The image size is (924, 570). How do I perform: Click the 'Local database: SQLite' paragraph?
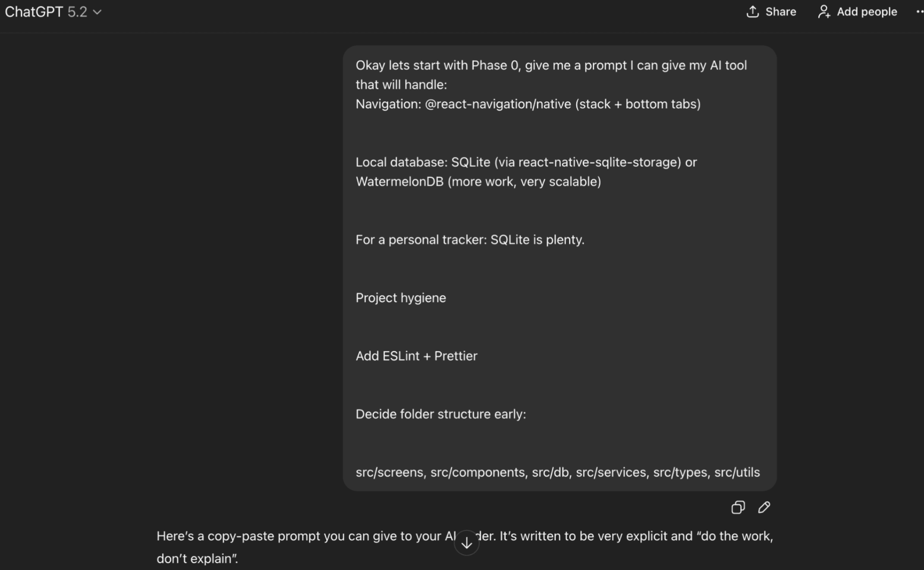click(x=526, y=172)
